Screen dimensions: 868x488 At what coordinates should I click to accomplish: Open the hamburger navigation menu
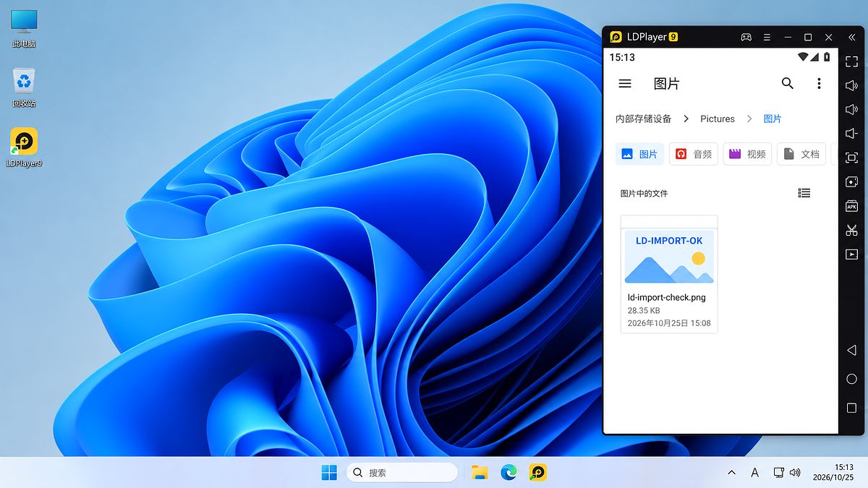pyautogui.click(x=625, y=84)
